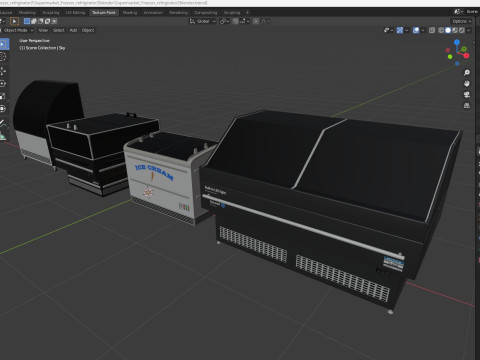Switch to the Modeling workspace tab
The image size is (480, 360).
pos(27,13)
